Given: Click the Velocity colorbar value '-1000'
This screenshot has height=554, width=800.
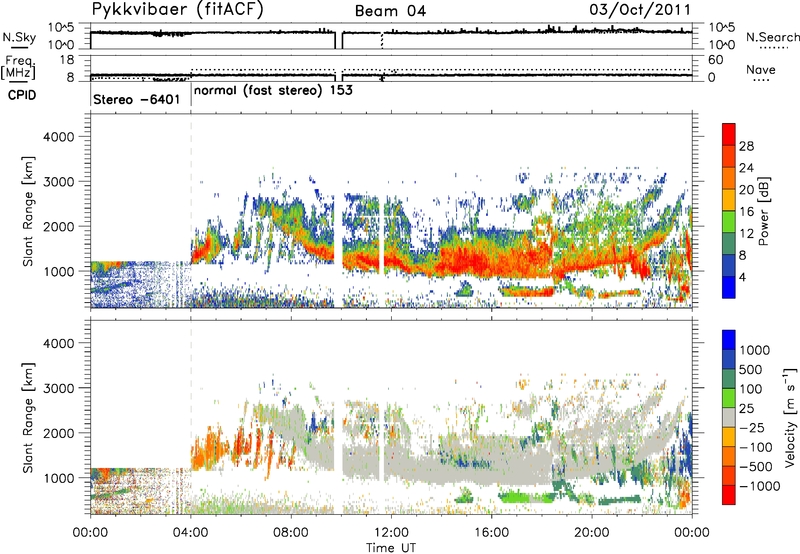Looking at the screenshot, I should coord(759,486).
